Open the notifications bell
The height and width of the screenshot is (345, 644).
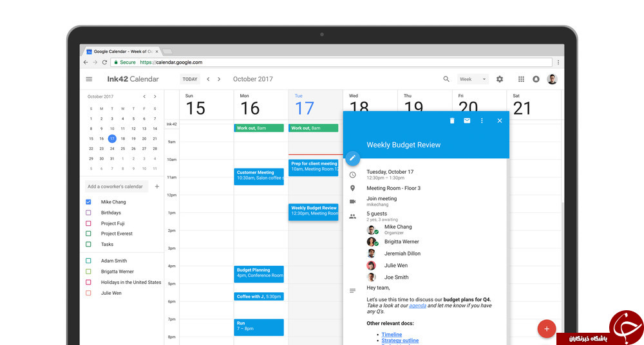(x=536, y=79)
